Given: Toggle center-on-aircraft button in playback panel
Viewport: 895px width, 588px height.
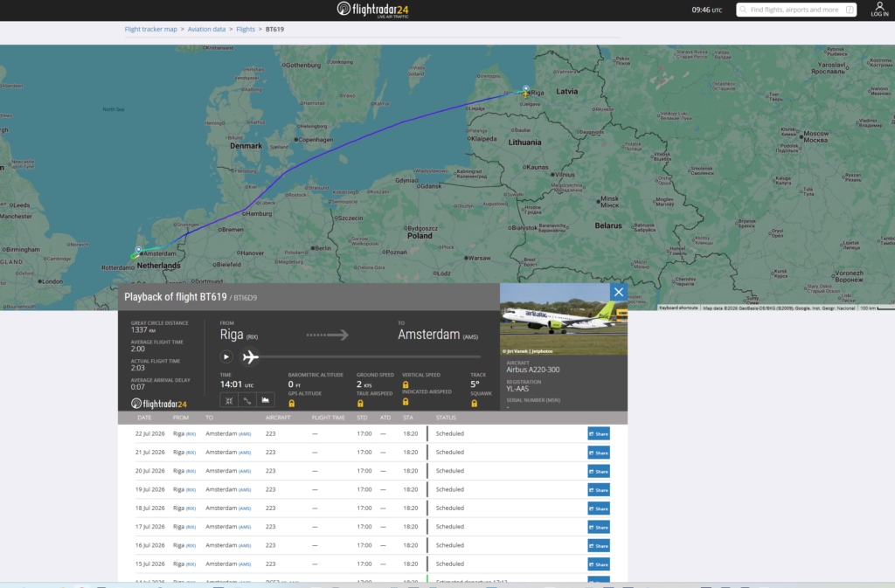Looking at the screenshot, I should click(x=228, y=400).
